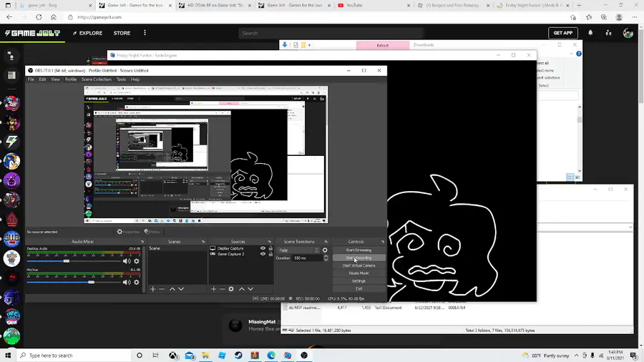Viewport: 644px width, 362px height.
Task: Open OBS Profile menu
Action: [71, 79]
